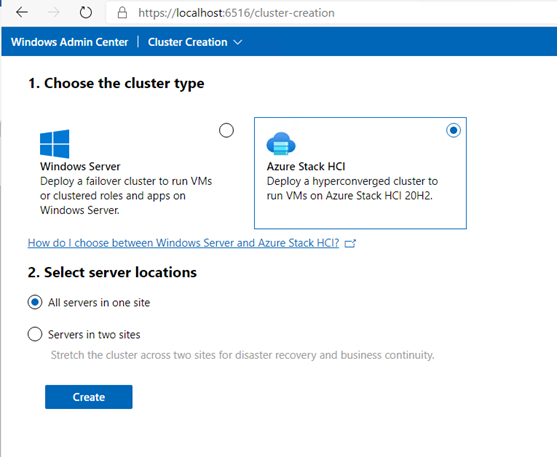
Task: Go to Windows Admin Center home
Action: tap(70, 42)
